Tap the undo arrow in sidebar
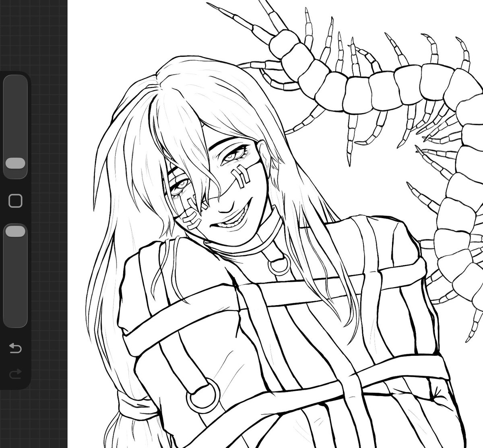 pyautogui.click(x=15, y=348)
